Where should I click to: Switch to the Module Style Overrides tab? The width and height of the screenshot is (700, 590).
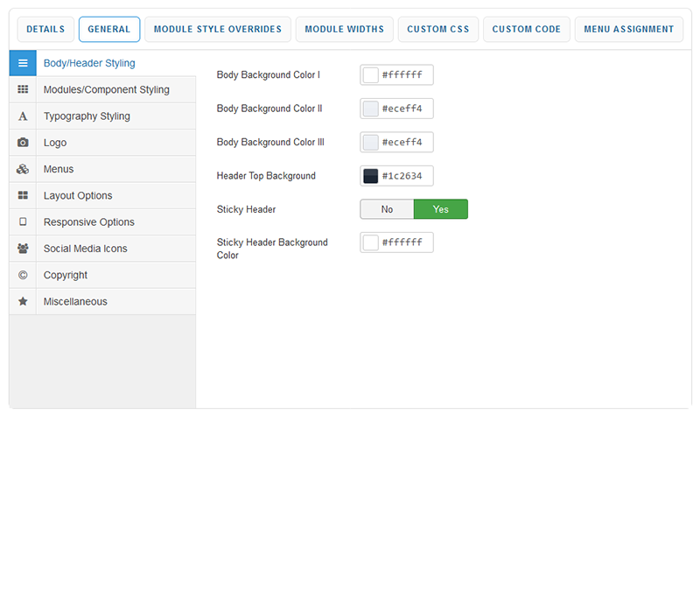coord(218,29)
